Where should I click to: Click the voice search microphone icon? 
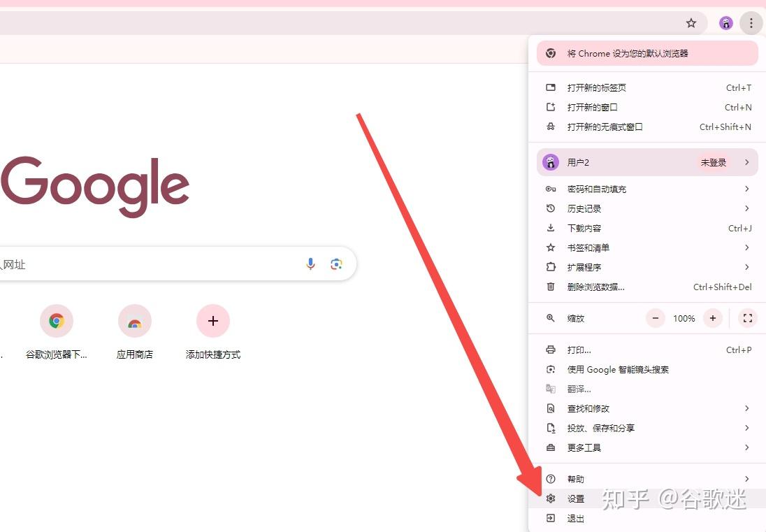[x=310, y=264]
